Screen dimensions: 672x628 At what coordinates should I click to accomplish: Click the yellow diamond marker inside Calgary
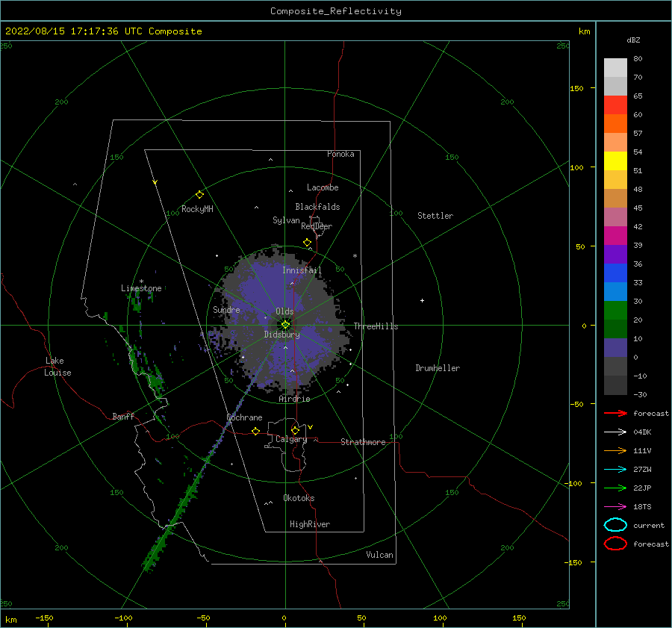[x=295, y=430]
